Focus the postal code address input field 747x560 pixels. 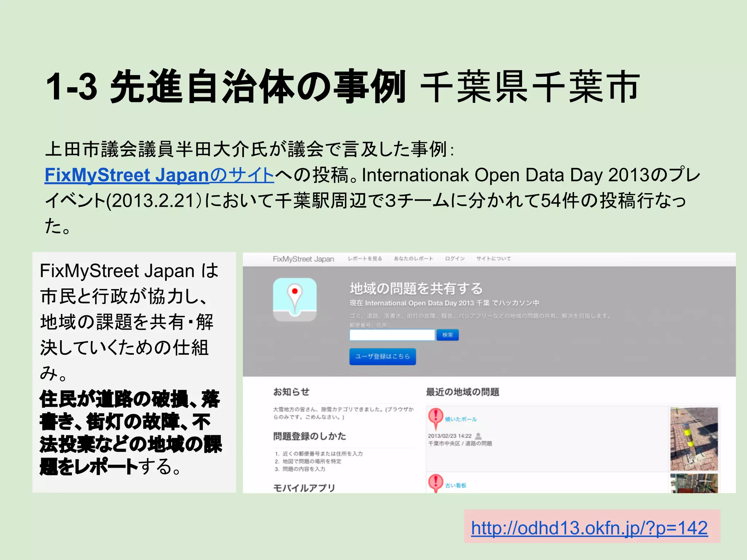[392, 335]
